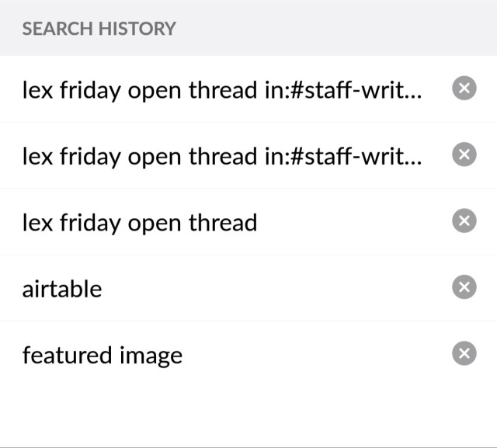Re-run the "airtable" search
The width and height of the screenshot is (497, 448).
[62, 289]
